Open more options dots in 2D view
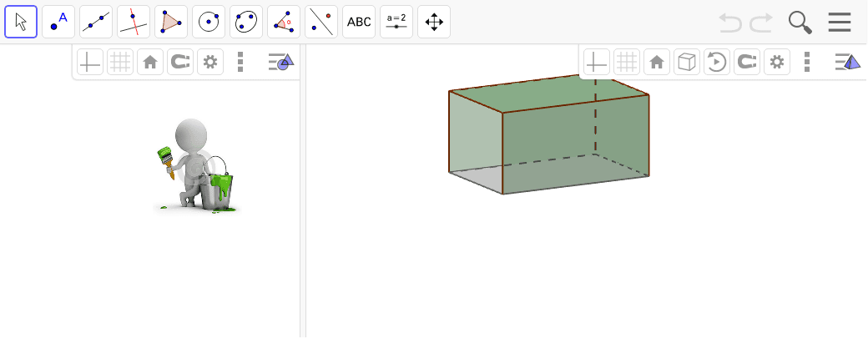Image resolution: width=868 pixels, height=339 pixels. coord(240,62)
